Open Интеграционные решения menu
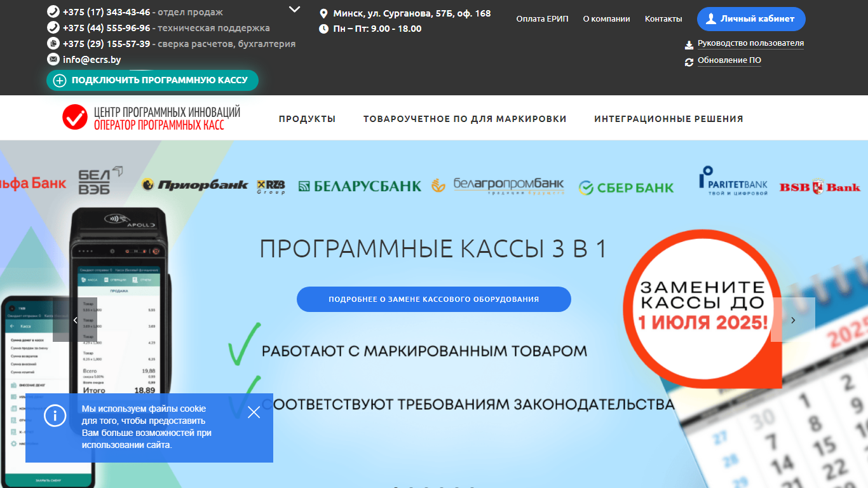The width and height of the screenshot is (868, 488). tap(668, 119)
